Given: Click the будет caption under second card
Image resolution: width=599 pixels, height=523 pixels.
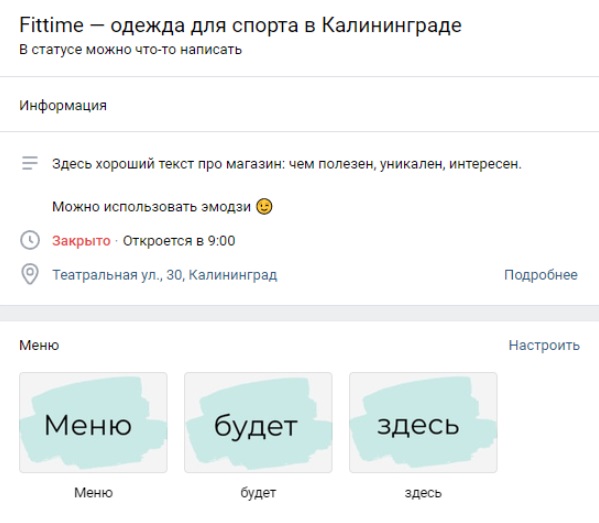Looking at the screenshot, I should tap(258, 493).
